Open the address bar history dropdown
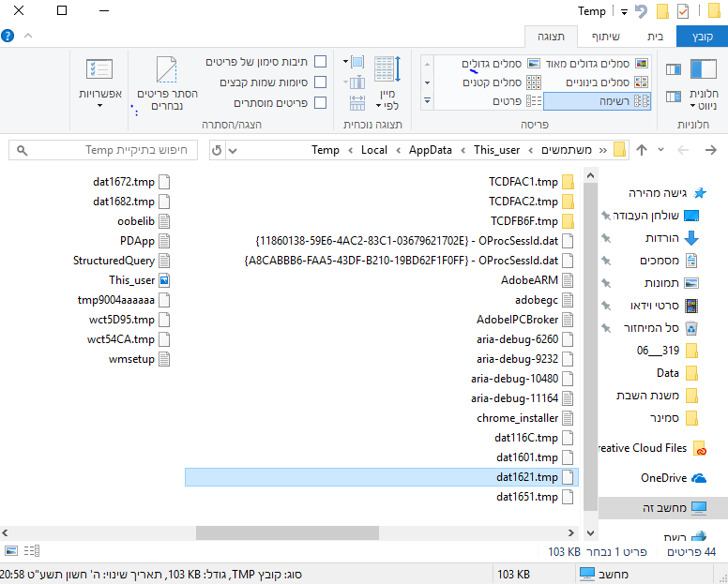Viewport: 728px width, 584px height. (233, 151)
